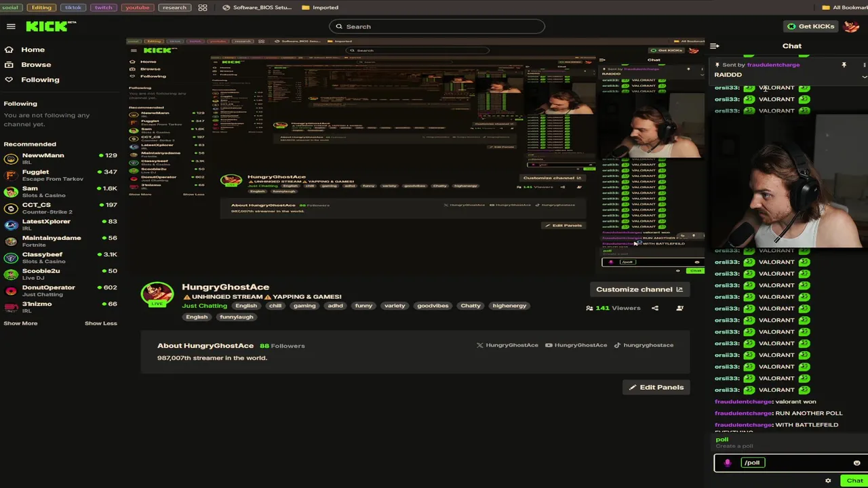Click Get KICKs button
The width and height of the screenshot is (868, 488).
click(810, 26)
